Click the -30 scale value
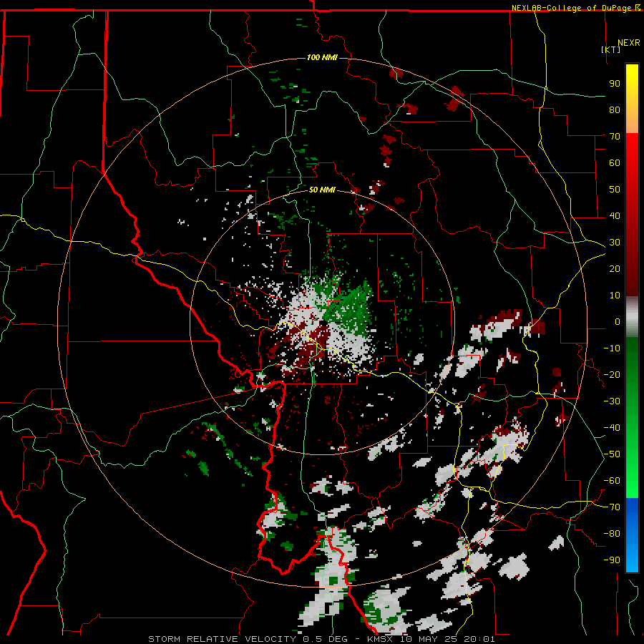The width and height of the screenshot is (644, 644). point(612,401)
